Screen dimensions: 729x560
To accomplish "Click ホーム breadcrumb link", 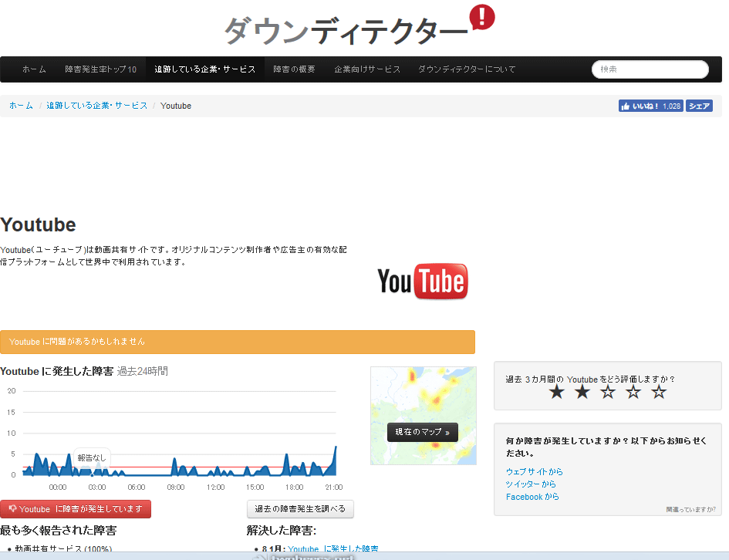I will (x=21, y=106).
